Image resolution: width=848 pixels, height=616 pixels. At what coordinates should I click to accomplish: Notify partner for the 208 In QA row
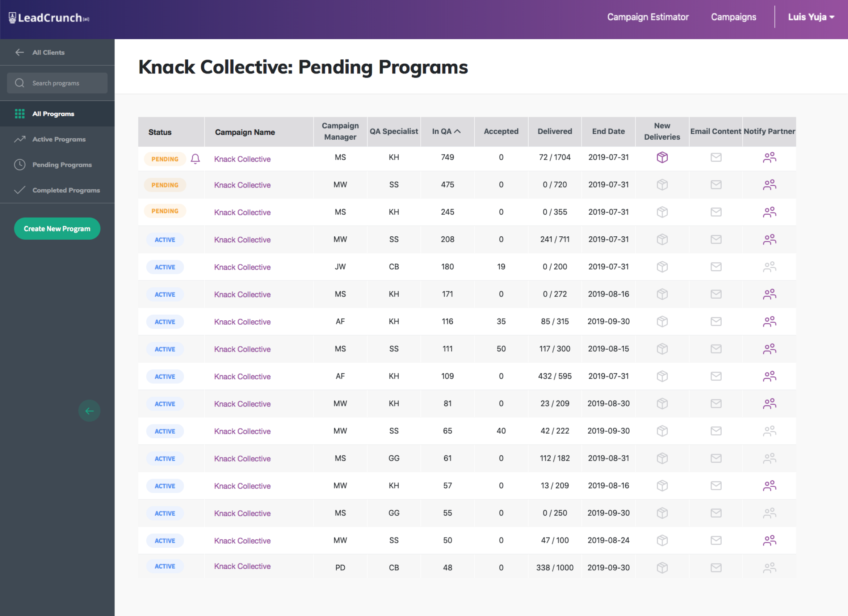point(769,239)
